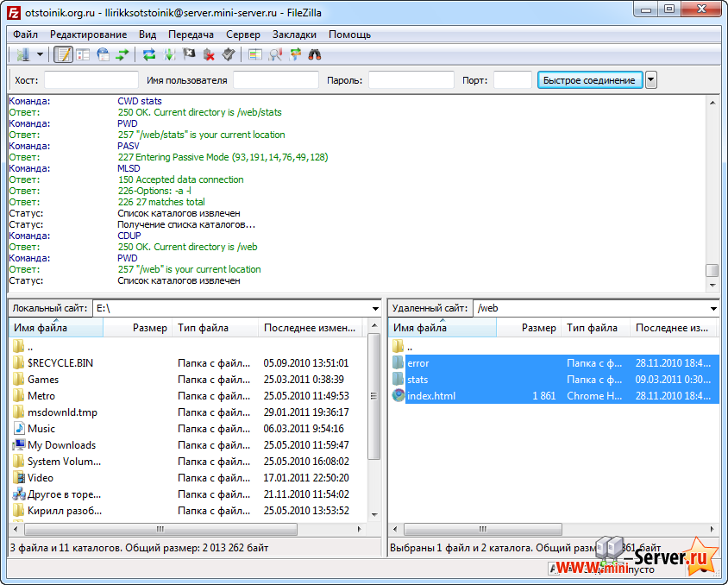Focus the Имя пользователя field
Viewport: 728px width, 585px height.
point(276,80)
